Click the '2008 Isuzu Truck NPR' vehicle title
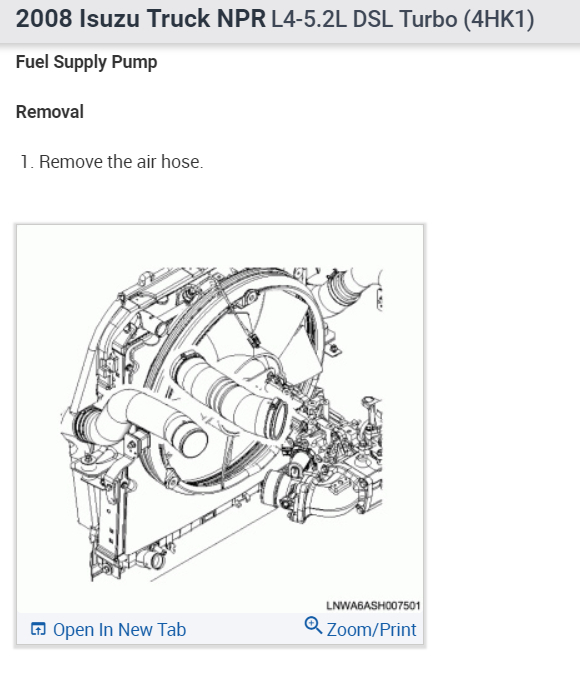The height and width of the screenshot is (678, 580). (x=141, y=19)
